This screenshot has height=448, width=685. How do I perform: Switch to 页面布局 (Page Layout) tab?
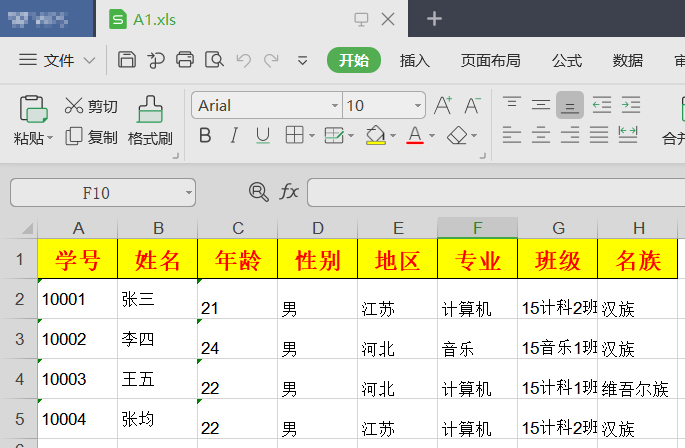490,60
